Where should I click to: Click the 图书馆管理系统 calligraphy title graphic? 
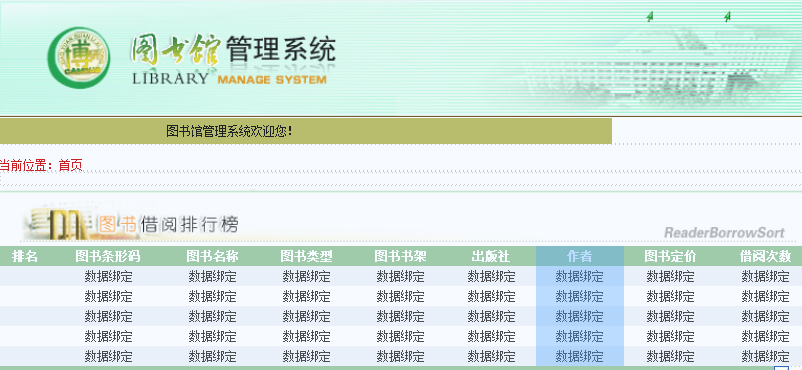233,50
